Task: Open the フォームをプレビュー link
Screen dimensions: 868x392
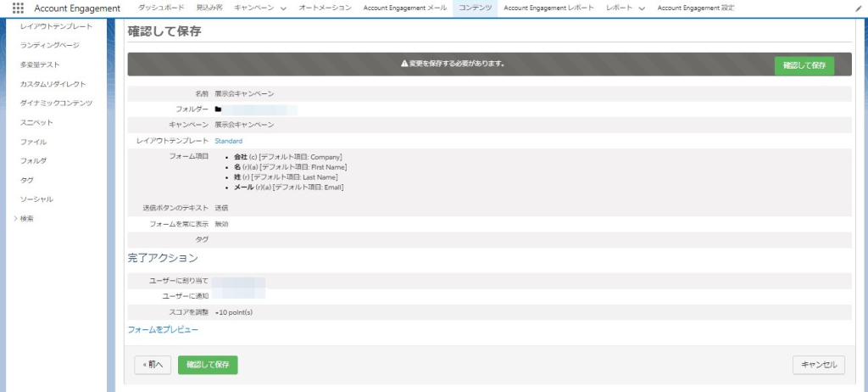Action: tap(163, 329)
